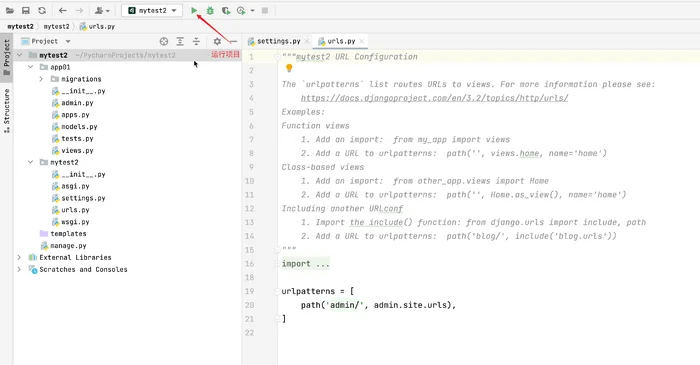This screenshot has height=365, width=700.
Task: Toggle the Project side tool window tab
Action: (x=6, y=58)
